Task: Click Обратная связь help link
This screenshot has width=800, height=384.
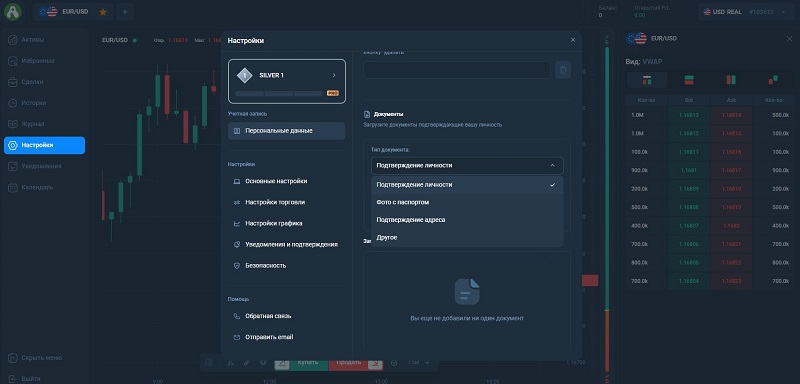Action: click(286, 316)
